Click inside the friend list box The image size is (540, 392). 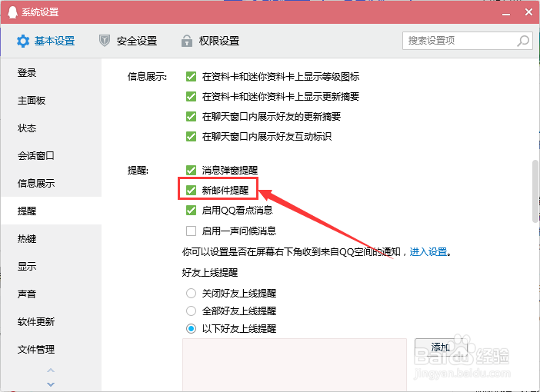pyautogui.click(x=295, y=365)
